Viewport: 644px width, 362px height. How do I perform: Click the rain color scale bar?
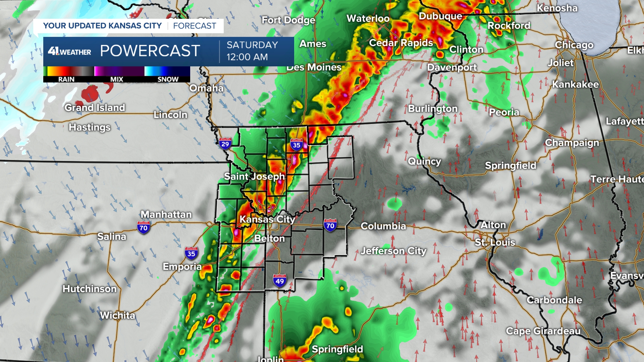(x=69, y=71)
